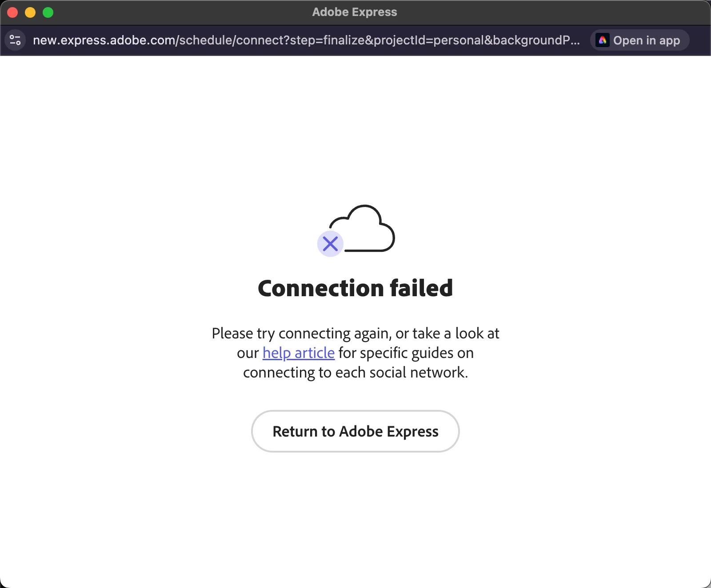This screenshot has width=711, height=588.
Task: Click the Adobe Express logo icon
Action: coord(603,40)
